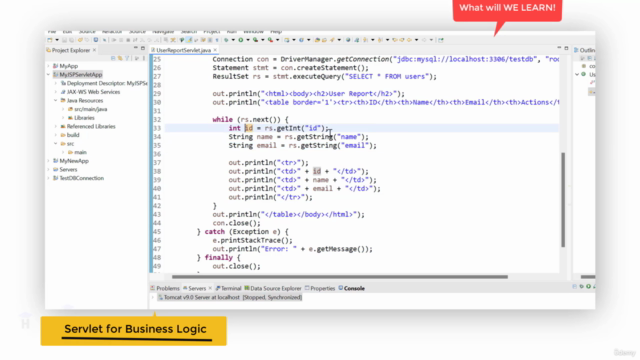Click the Back navigation arrow icon
640x360 pixels.
pos(409,40)
